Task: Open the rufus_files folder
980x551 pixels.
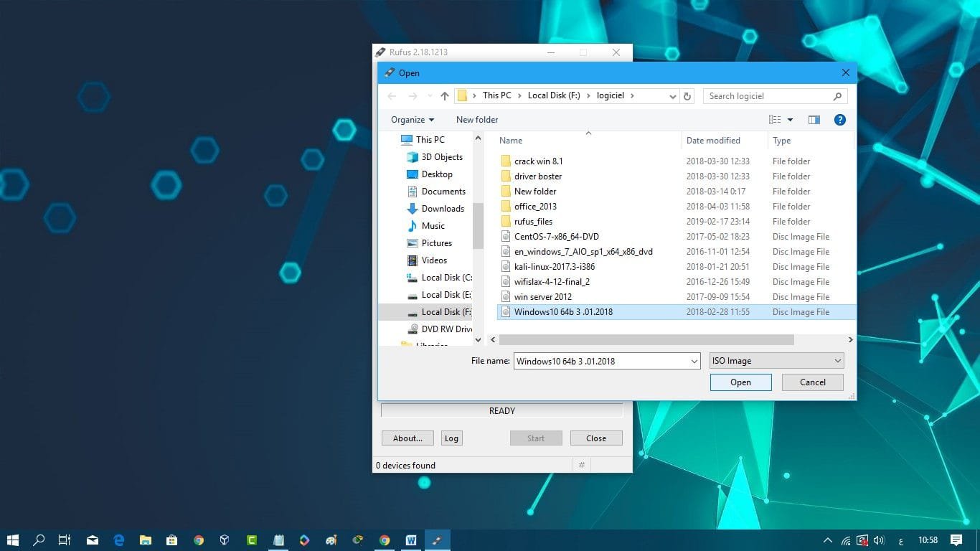Action: [533, 222]
